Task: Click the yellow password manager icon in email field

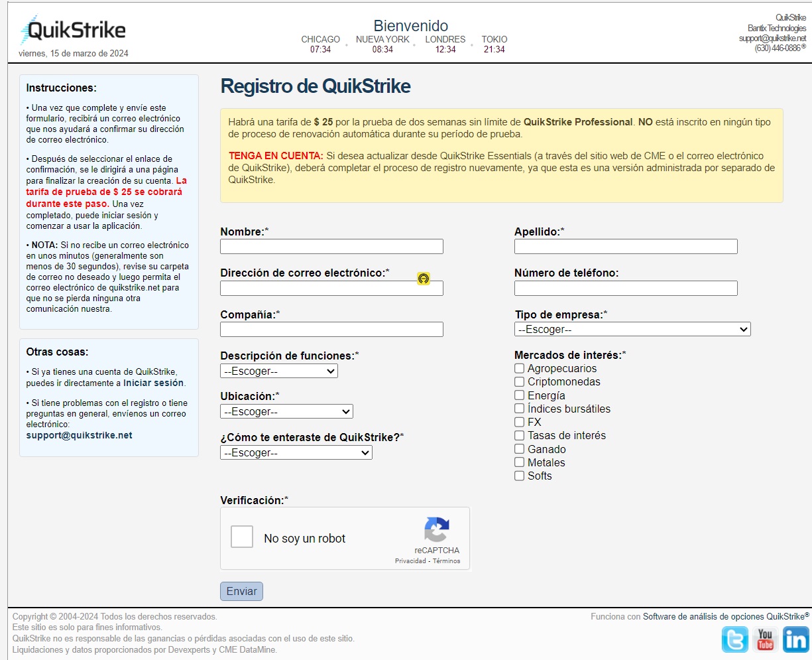Action: click(x=424, y=279)
